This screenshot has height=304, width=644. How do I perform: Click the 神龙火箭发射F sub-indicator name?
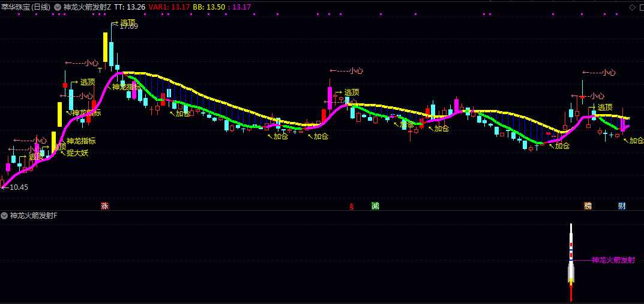pos(34,215)
